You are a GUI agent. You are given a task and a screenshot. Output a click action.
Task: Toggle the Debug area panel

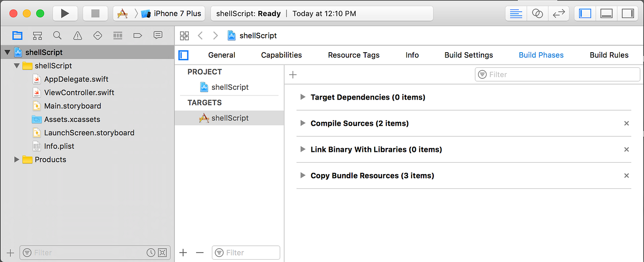[607, 13]
